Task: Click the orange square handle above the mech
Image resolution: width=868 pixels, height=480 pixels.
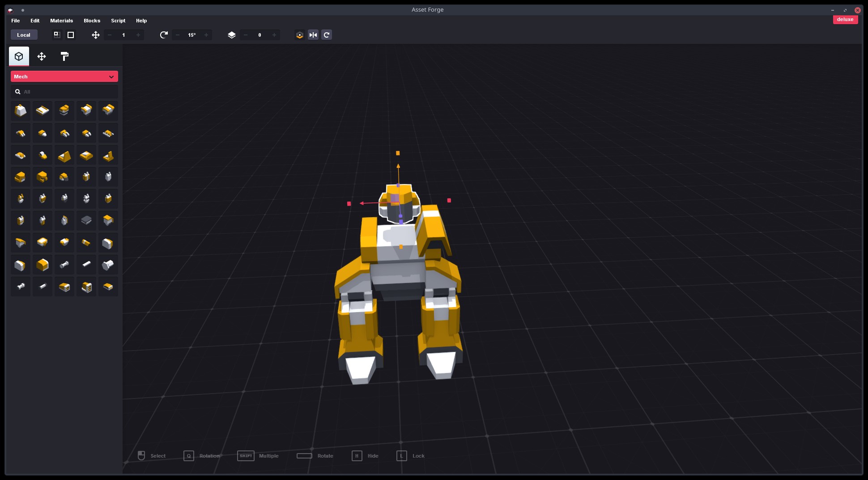Action: click(x=398, y=153)
